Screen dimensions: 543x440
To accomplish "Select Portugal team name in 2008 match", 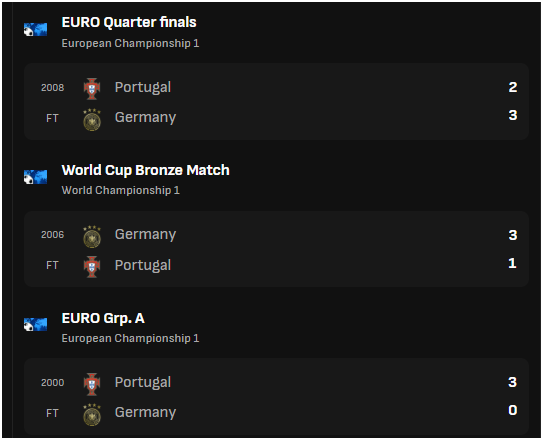I will tap(143, 88).
